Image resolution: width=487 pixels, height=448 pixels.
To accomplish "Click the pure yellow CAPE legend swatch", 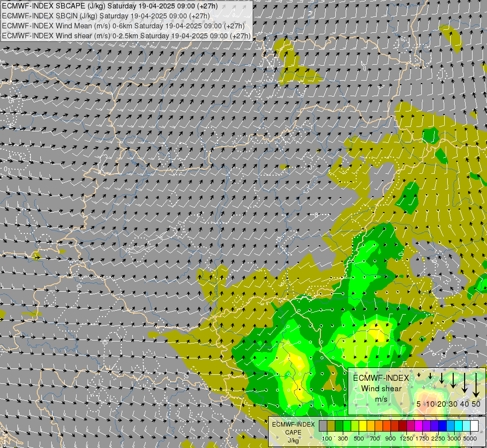I will point(363,426).
